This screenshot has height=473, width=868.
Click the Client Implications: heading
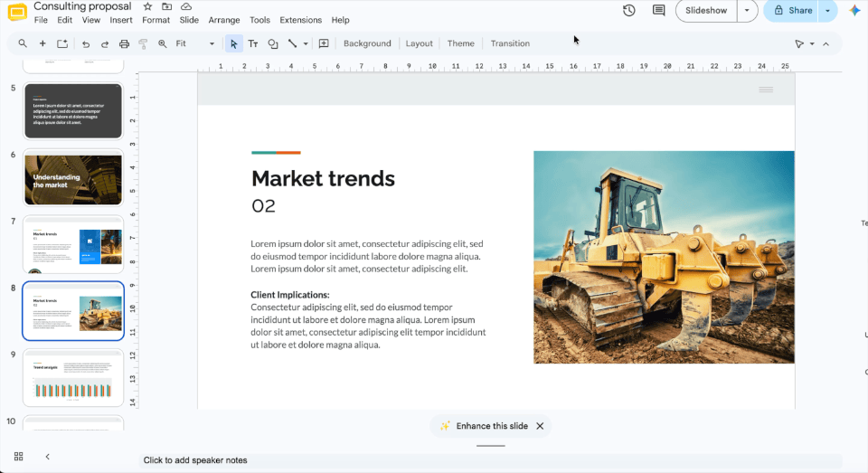(290, 295)
